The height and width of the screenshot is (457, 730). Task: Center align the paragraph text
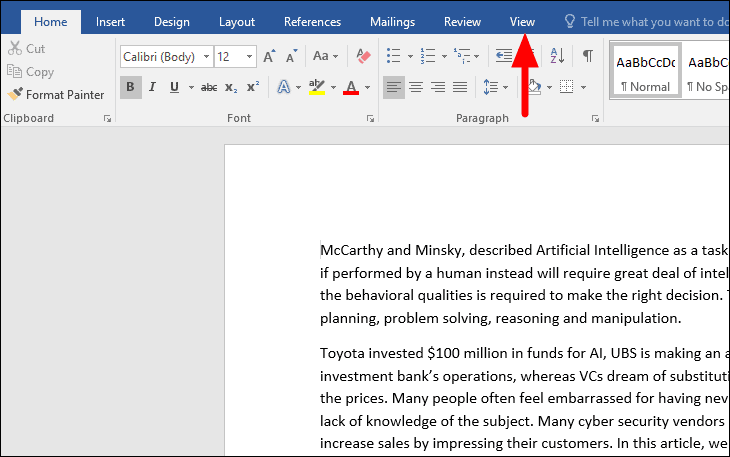(x=416, y=88)
